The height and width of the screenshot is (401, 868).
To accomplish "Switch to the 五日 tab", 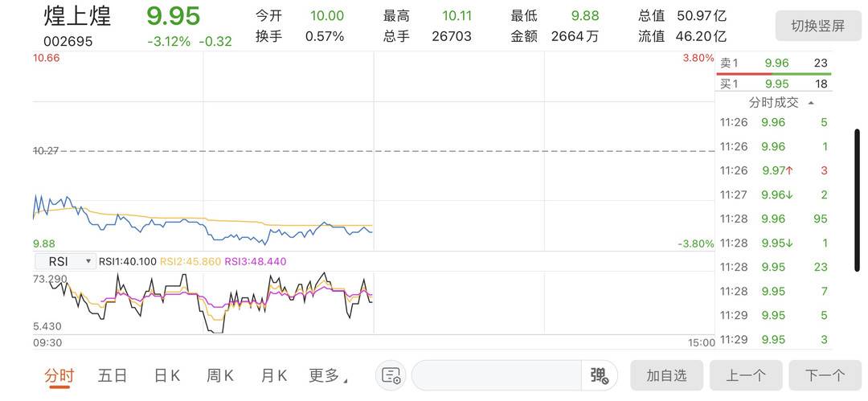I will pyautogui.click(x=113, y=375).
